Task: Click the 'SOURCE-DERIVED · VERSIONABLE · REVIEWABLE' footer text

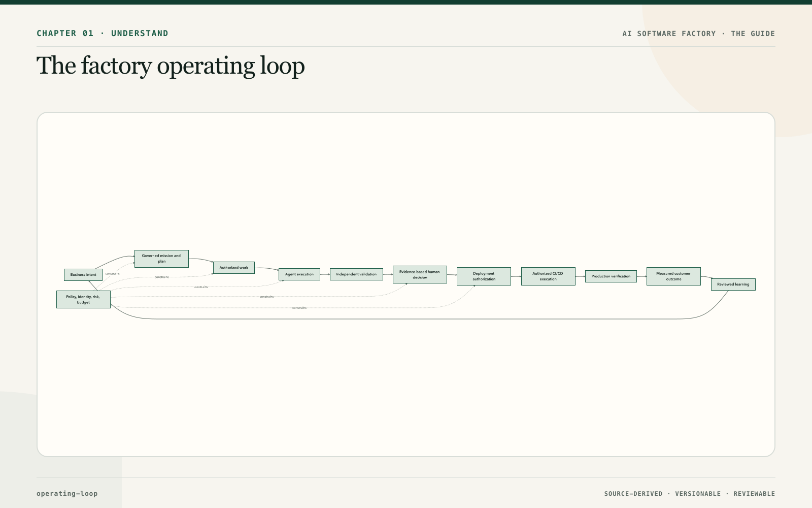Action: tap(690, 494)
